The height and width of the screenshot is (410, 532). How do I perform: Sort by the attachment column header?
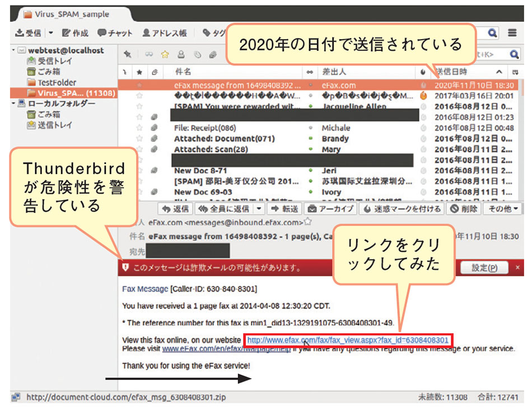(x=155, y=72)
